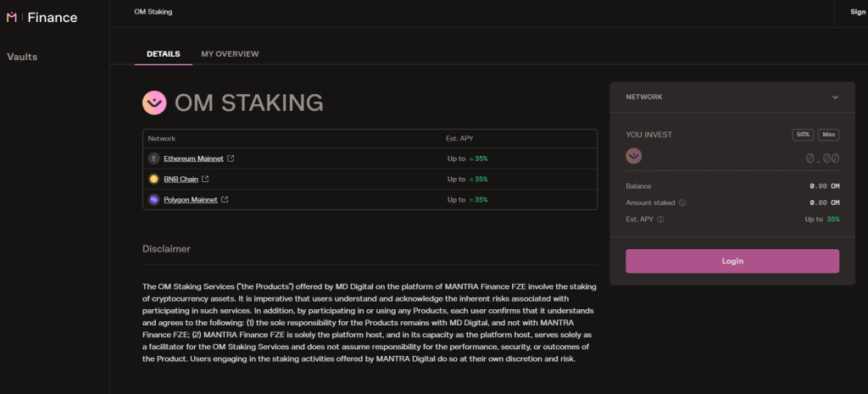The height and width of the screenshot is (394, 868).
Task: Open Vaults in the sidebar
Action: point(22,57)
